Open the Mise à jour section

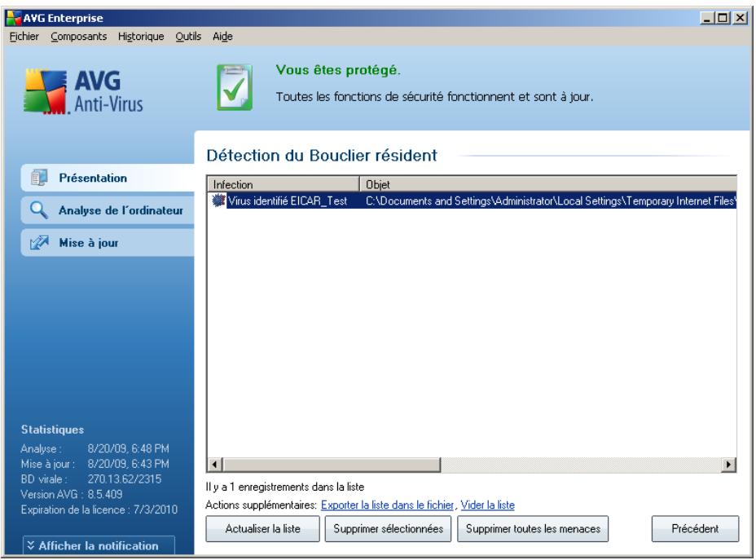[108, 243]
